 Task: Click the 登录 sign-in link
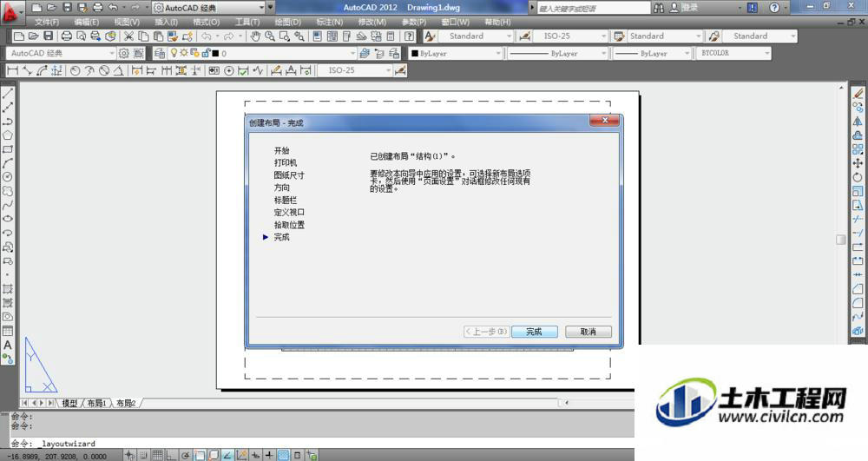[689, 8]
